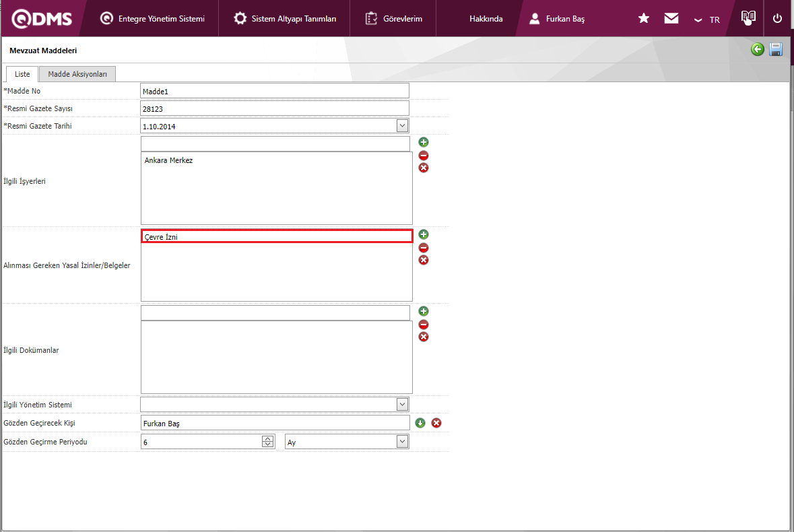Image resolution: width=794 pixels, height=532 pixels.
Task: Remove selected item from İlgili İşyerleri
Action: click(x=424, y=156)
